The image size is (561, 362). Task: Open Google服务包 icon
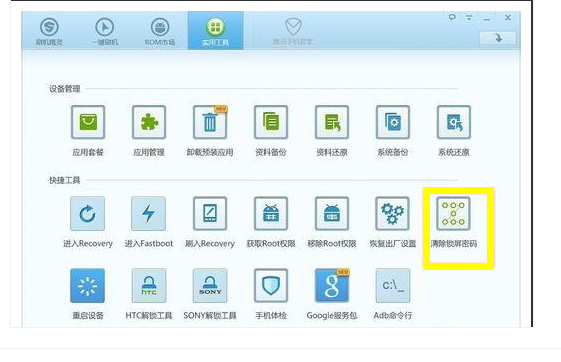pos(332,286)
